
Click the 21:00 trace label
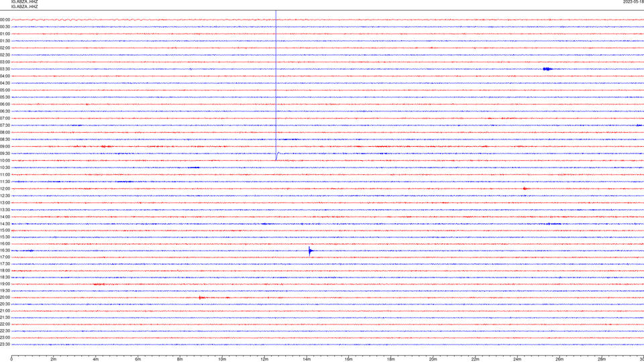(x=5, y=310)
